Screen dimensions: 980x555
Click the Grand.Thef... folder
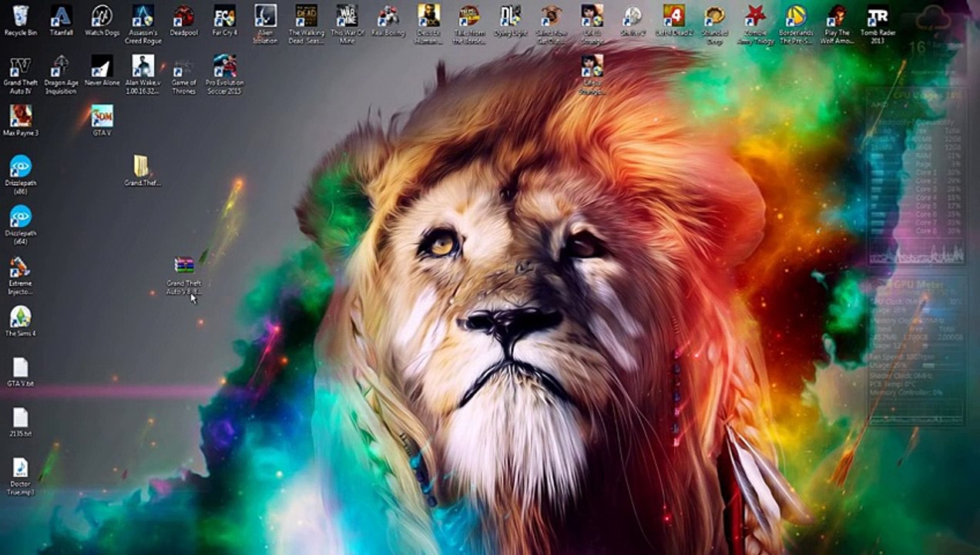point(142,166)
